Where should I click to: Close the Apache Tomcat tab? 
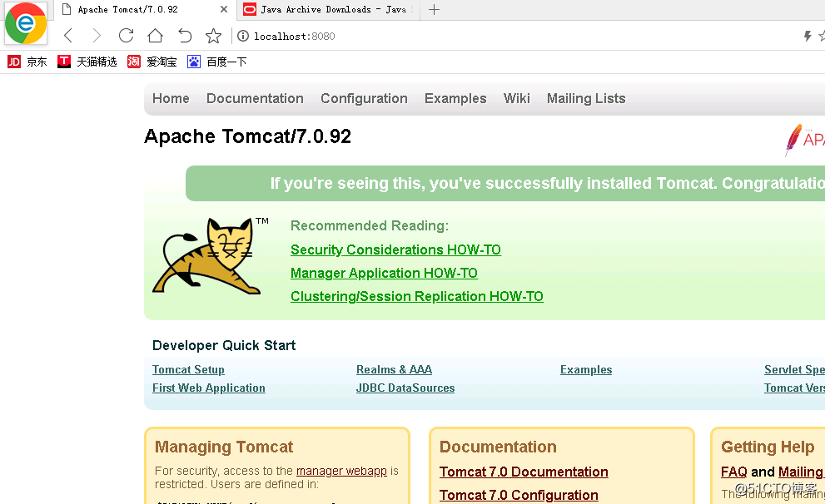pyautogui.click(x=224, y=9)
